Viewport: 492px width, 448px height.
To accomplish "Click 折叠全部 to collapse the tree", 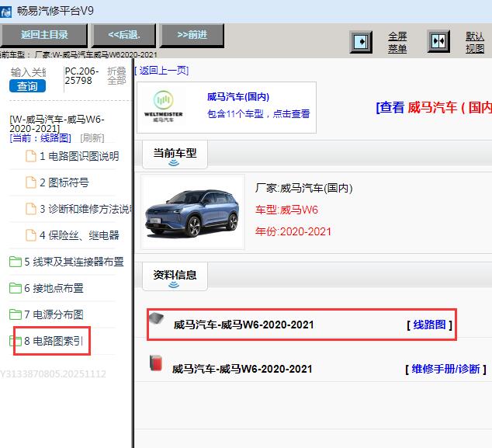I will (116, 76).
